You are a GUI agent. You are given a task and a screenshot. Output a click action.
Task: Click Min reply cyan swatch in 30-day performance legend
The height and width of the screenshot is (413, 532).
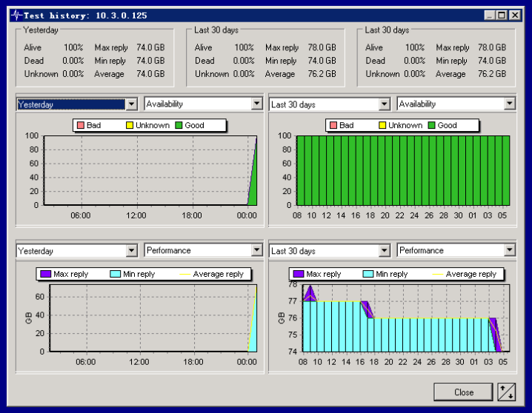click(368, 274)
